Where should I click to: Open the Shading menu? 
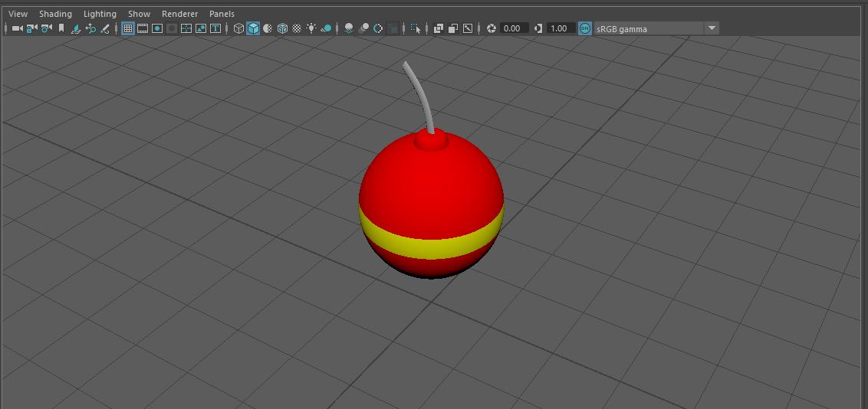pyautogui.click(x=55, y=14)
